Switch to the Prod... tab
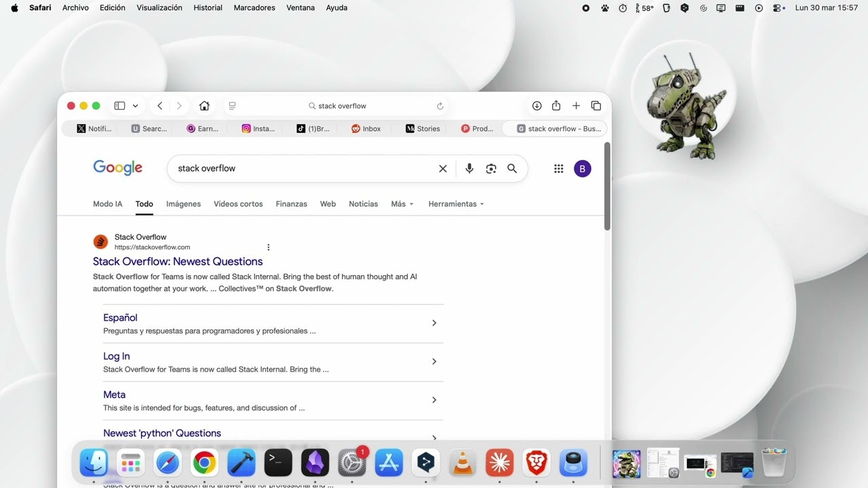This screenshot has width=868, height=488. 476,129
